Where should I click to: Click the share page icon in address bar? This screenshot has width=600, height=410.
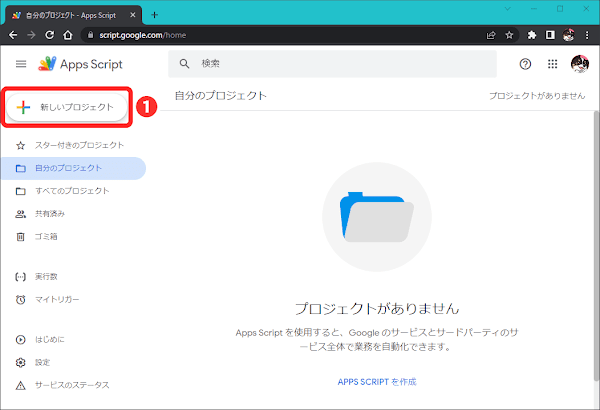(491, 35)
